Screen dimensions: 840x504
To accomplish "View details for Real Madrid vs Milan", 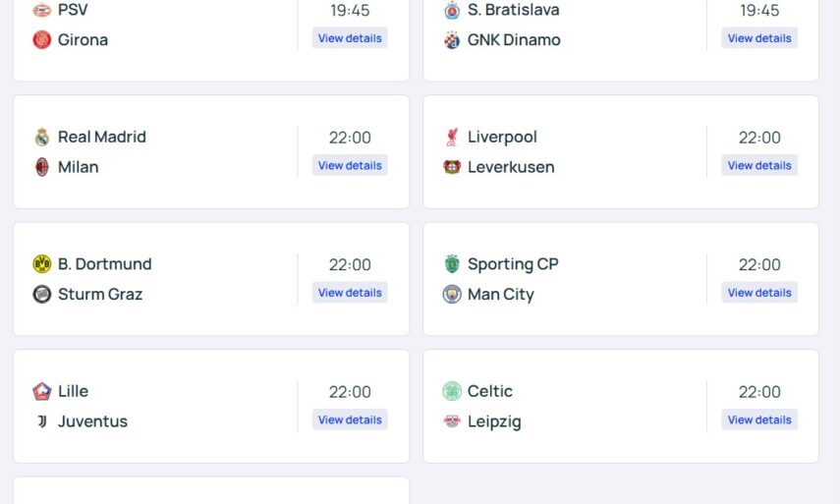I will pyautogui.click(x=350, y=165).
